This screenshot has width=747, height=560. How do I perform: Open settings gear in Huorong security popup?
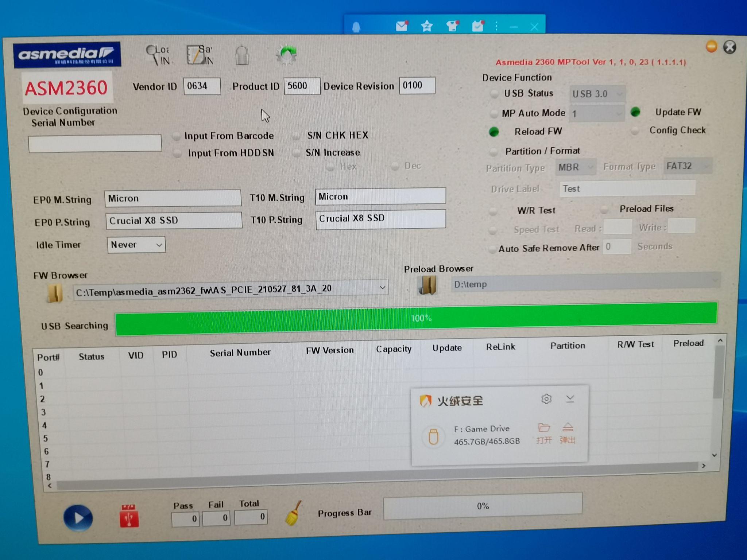pyautogui.click(x=547, y=399)
